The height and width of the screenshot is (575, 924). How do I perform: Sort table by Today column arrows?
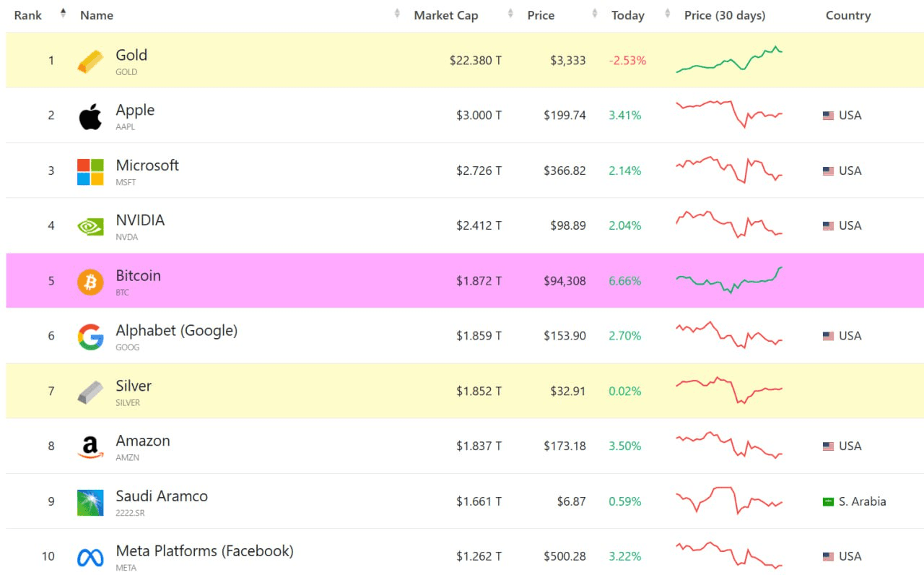[668, 13]
